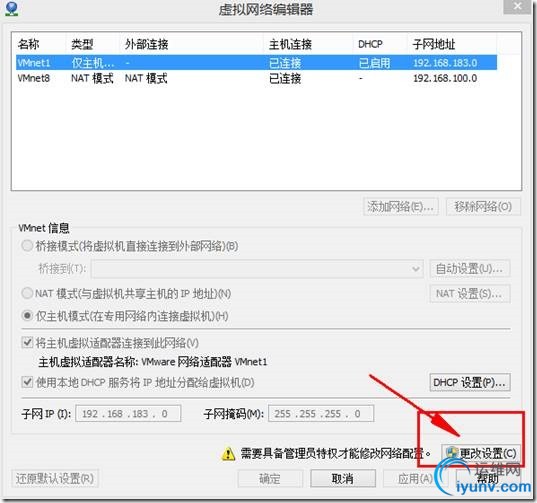Viewport: 537px width, 503px height.
Task: Click the 应用(A) button
Action: pyautogui.click(x=414, y=478)
